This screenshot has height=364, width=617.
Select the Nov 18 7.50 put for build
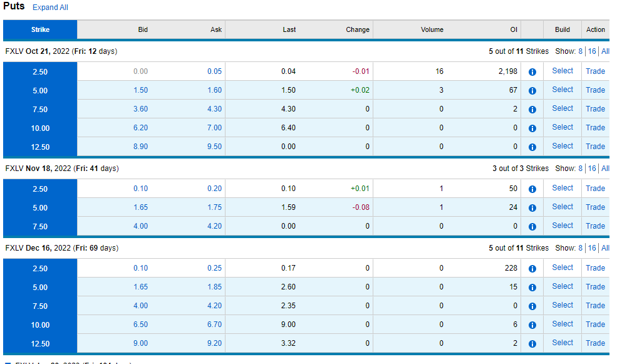point(563,226)
